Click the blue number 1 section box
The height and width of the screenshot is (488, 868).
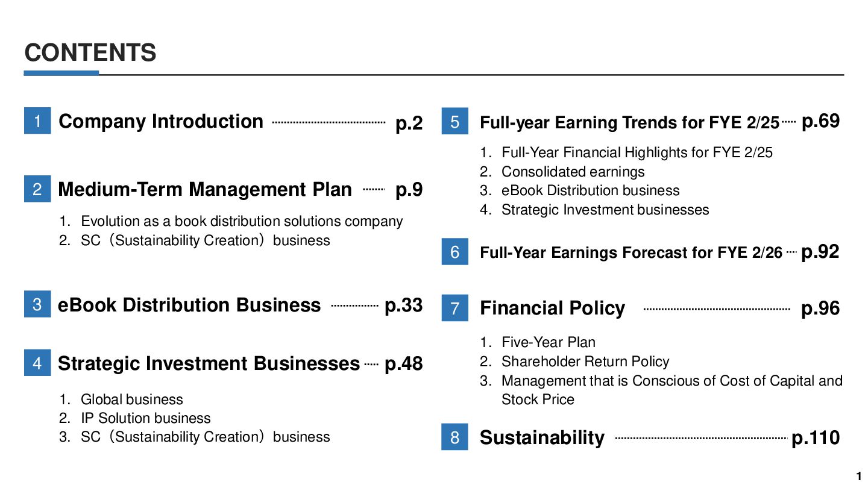click(x=37, y=120)
